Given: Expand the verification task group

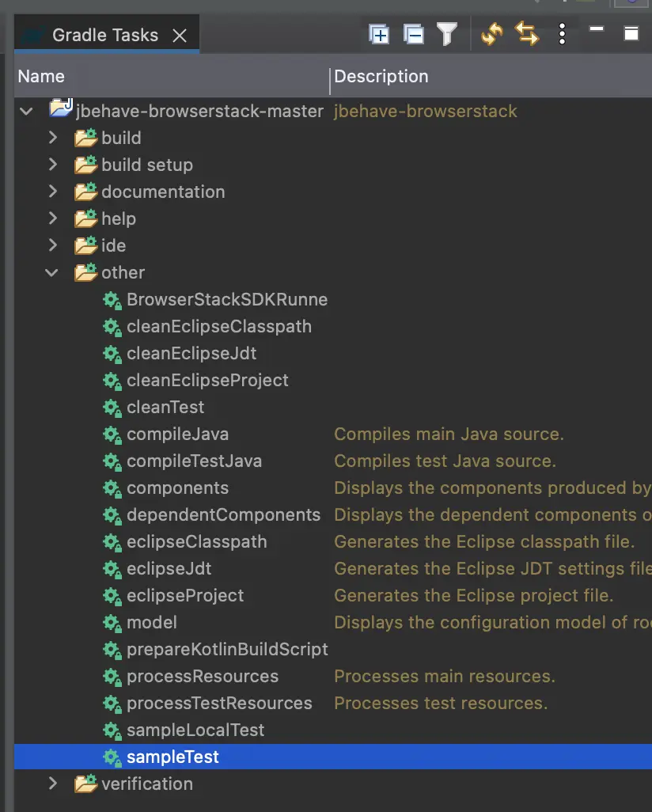Looking at the screenshot, I should pyautogui.click(x=53, y=784).
